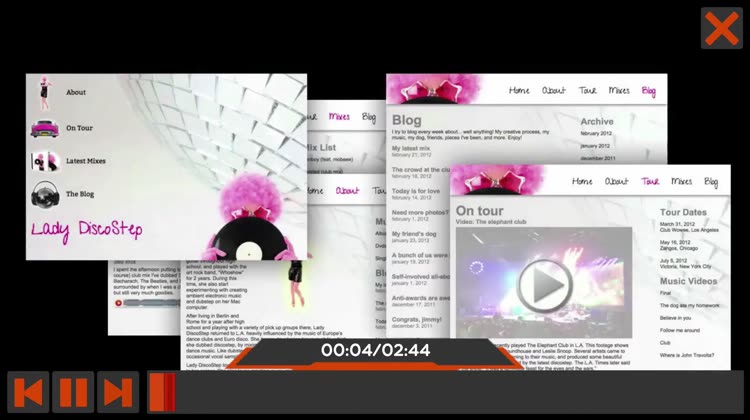Click the 00:04/02:44 time display
Screen dimensions: 750x420
[x=375, y=350]
